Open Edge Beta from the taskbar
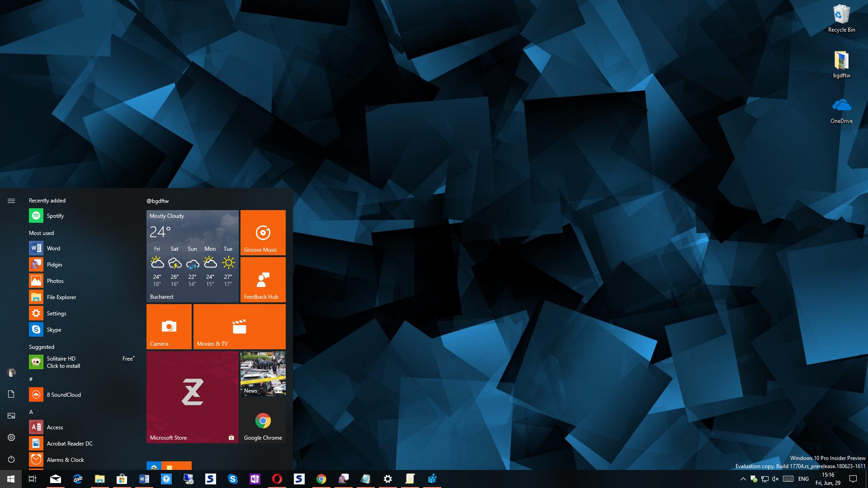This screenshot has height=488, width=868. tap(78, 479)
